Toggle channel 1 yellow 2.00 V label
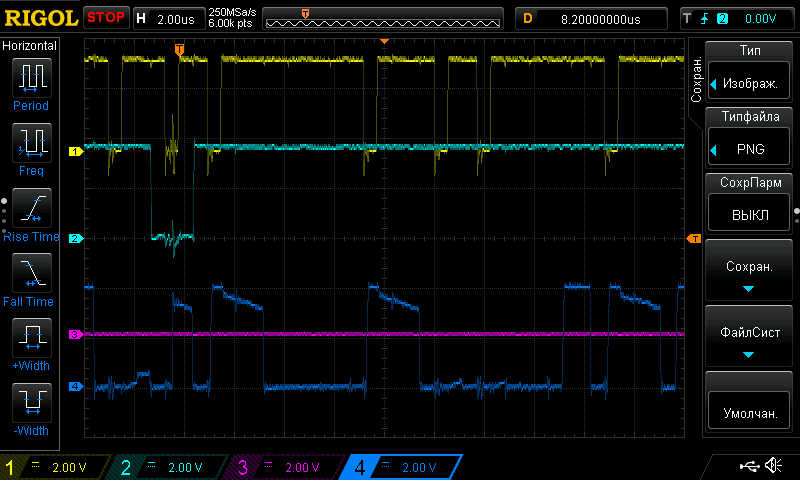This screenshot has width=800, height=480. tap(55, 467)
